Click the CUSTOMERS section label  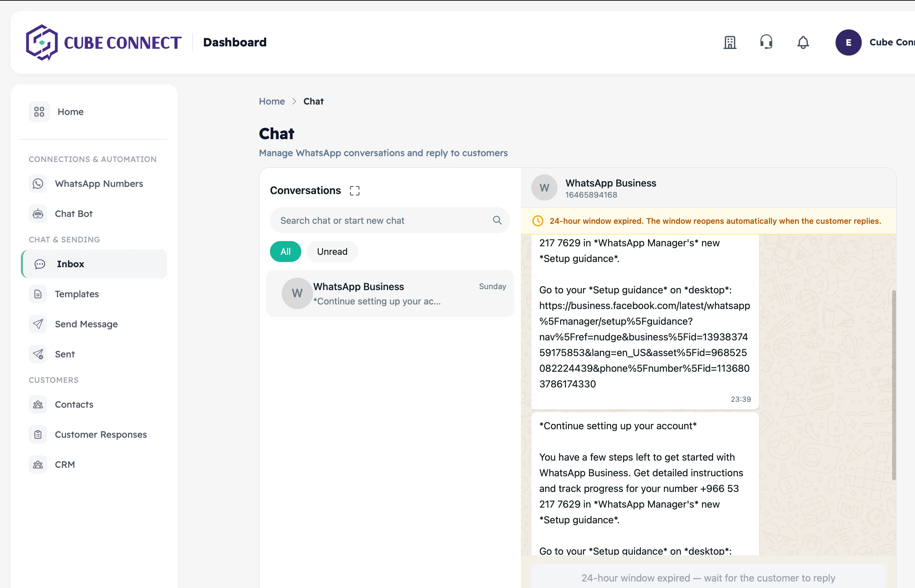point(54,380)
